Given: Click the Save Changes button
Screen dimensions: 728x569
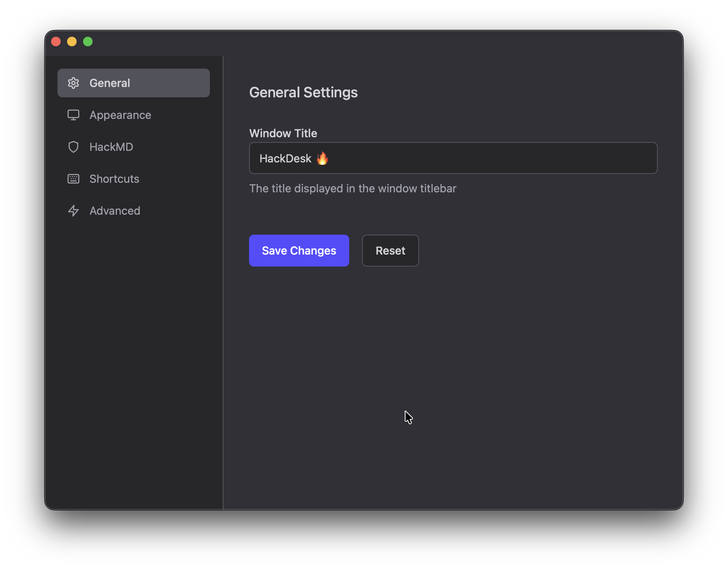Looking at the screenshot, I should [x=299, y=251].
